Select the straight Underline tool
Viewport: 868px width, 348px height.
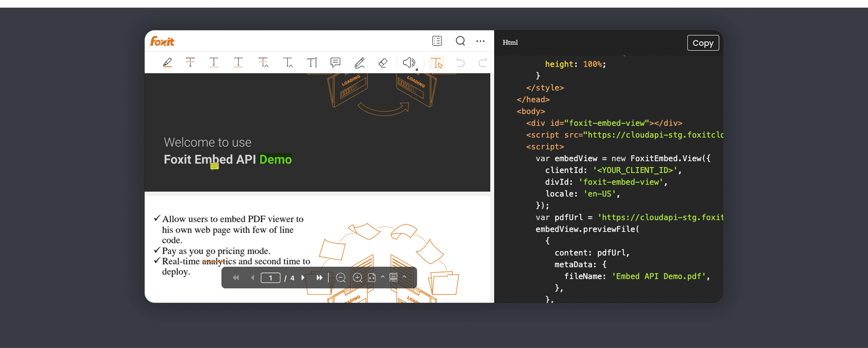tap(214, 63)
